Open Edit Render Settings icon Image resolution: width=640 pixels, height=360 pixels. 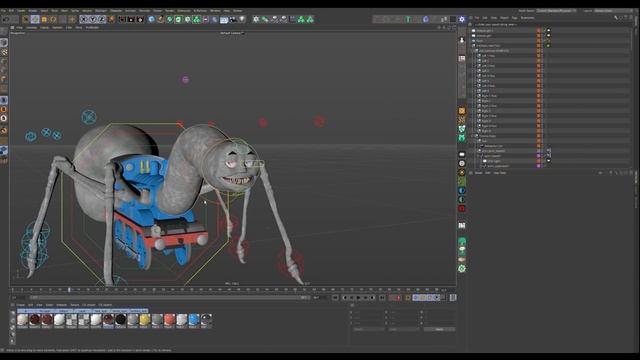(x=140, y=19)
